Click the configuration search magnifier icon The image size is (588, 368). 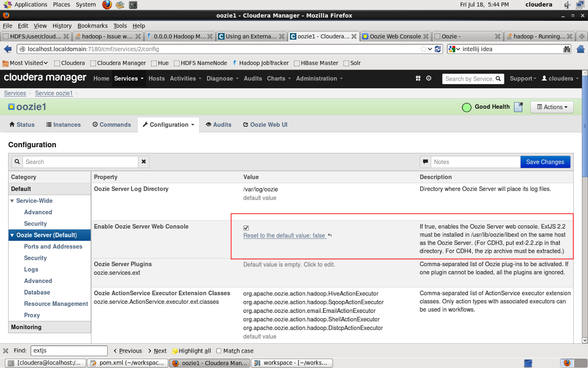[x=17, y=162]
